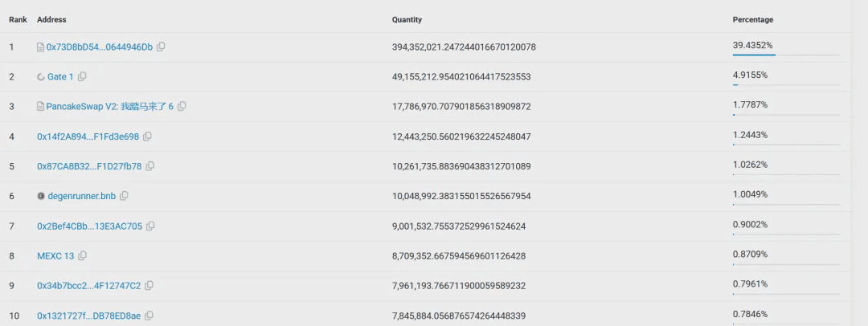Open holder 0x14f2A894...F1Fd3e698

pos(88,137)
